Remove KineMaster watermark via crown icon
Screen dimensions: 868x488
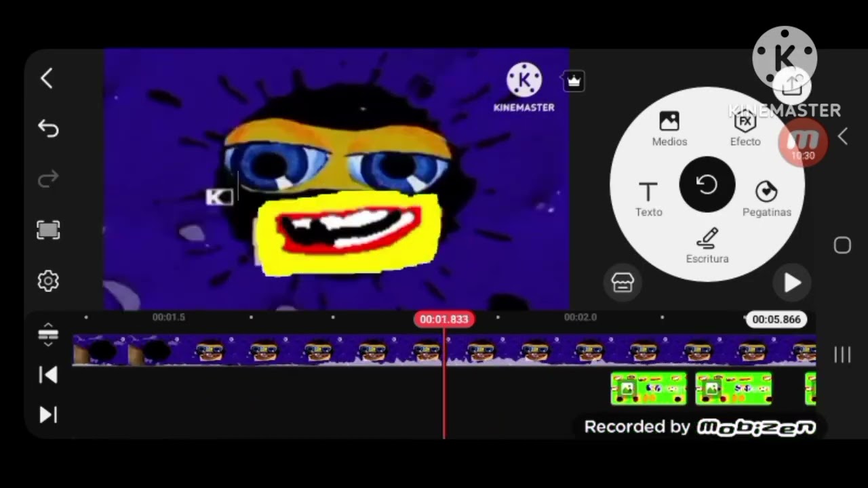pyautogui.click(x=574, y=81)
